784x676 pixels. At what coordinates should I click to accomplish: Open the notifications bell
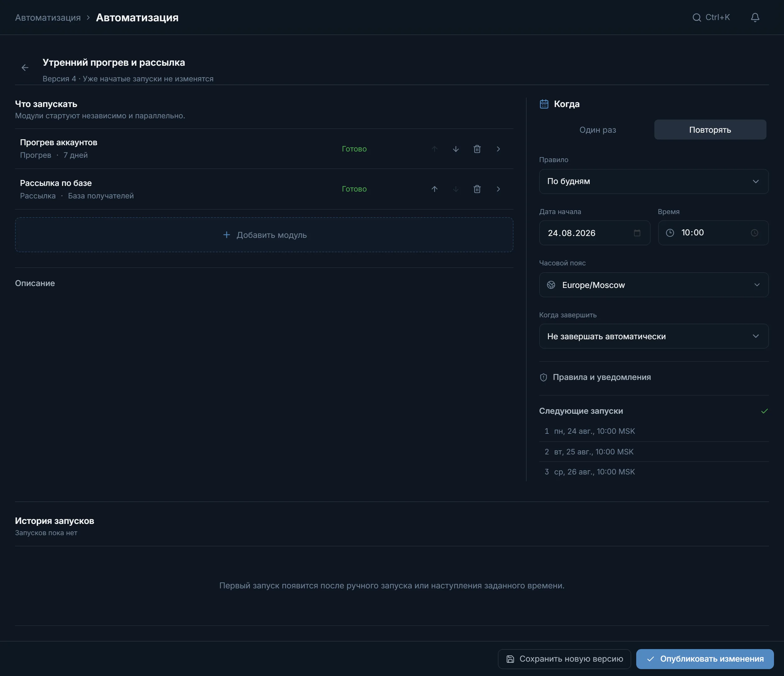tap(755, 18)
